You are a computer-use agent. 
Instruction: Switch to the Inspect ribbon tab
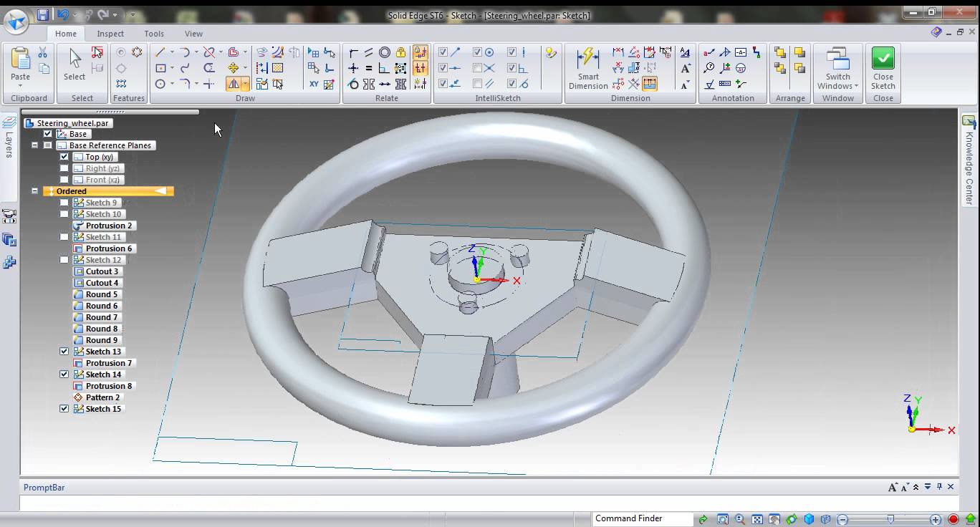click(x=110, y=34)
